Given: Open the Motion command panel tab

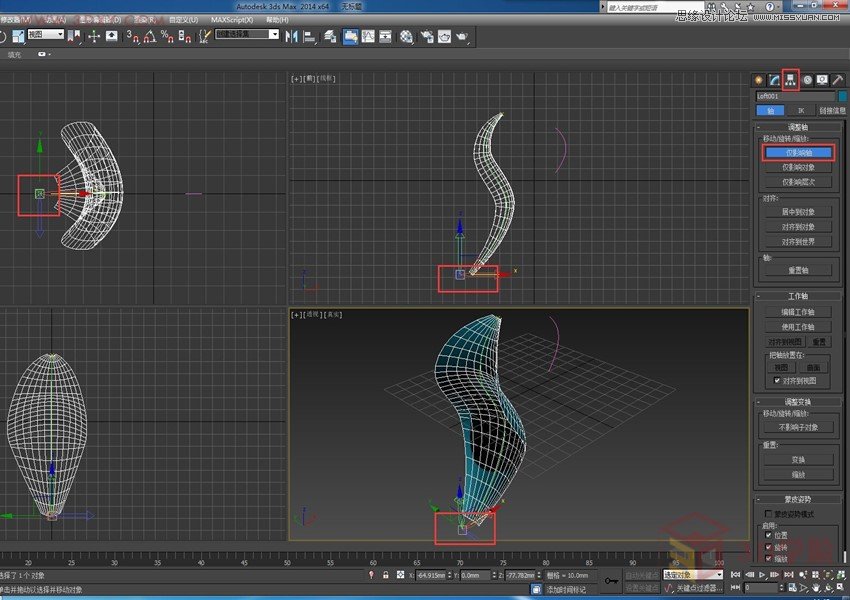Looking at the screenshot, I should [x=807, y=80].
